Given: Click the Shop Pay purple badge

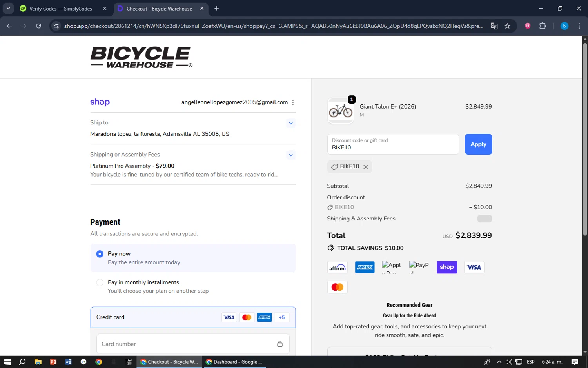Looking at the screenshot, I should point(446,267).
